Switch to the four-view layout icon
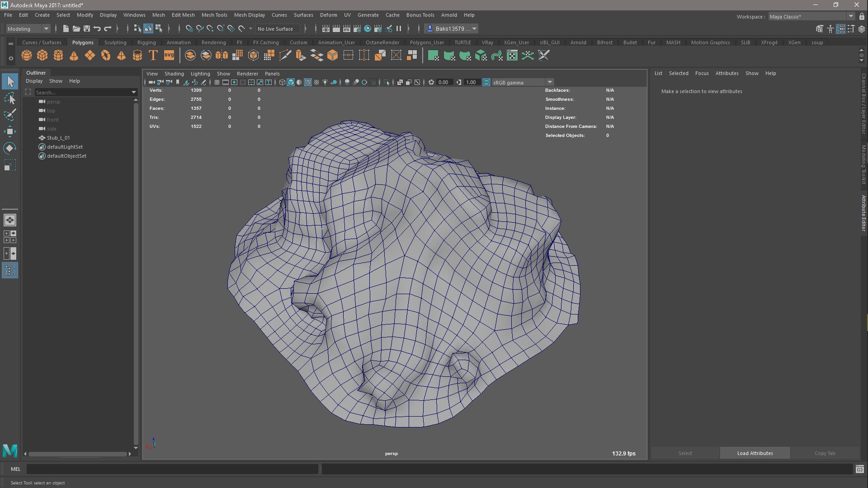Screen dimensions: 868x488 tap(10, 237)
